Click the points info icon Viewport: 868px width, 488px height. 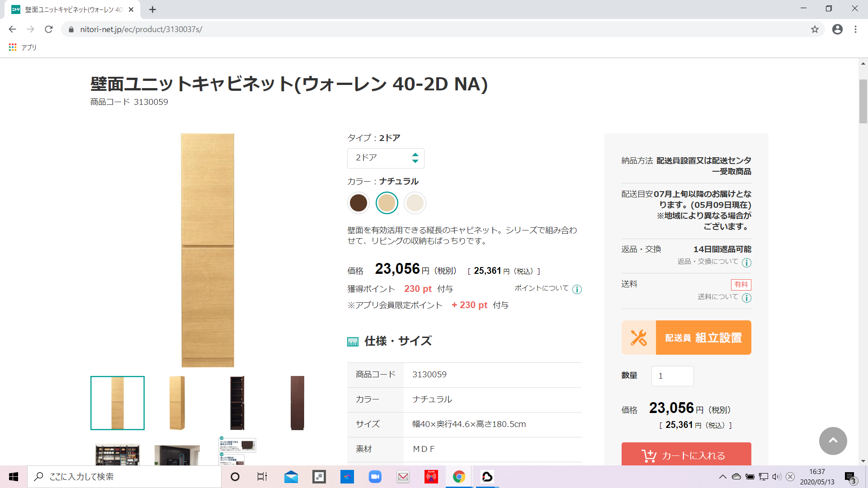tap(577, 289)
